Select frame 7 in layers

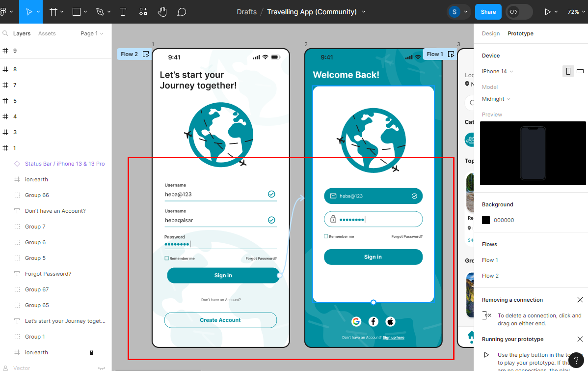[56, 85]
